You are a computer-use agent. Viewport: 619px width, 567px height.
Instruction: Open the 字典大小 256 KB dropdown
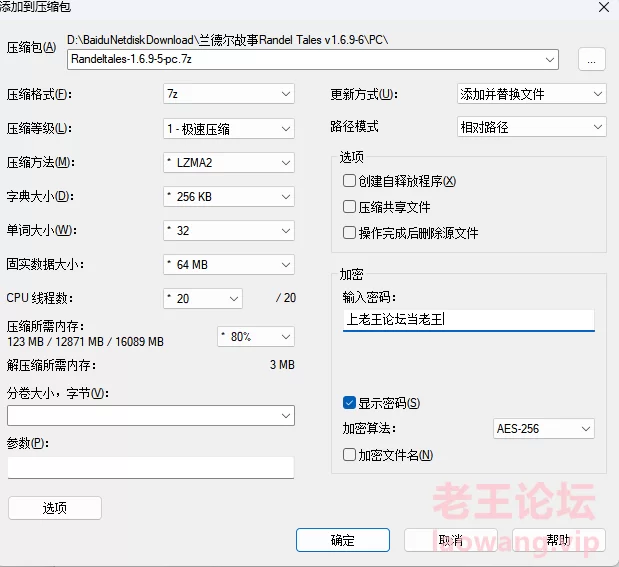click(229, 197)
